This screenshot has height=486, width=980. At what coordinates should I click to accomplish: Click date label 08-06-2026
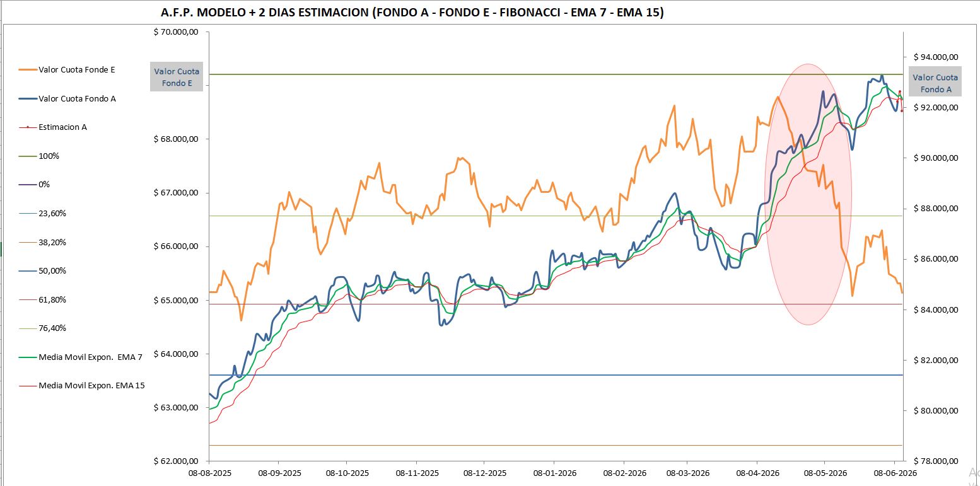[895, 473]
